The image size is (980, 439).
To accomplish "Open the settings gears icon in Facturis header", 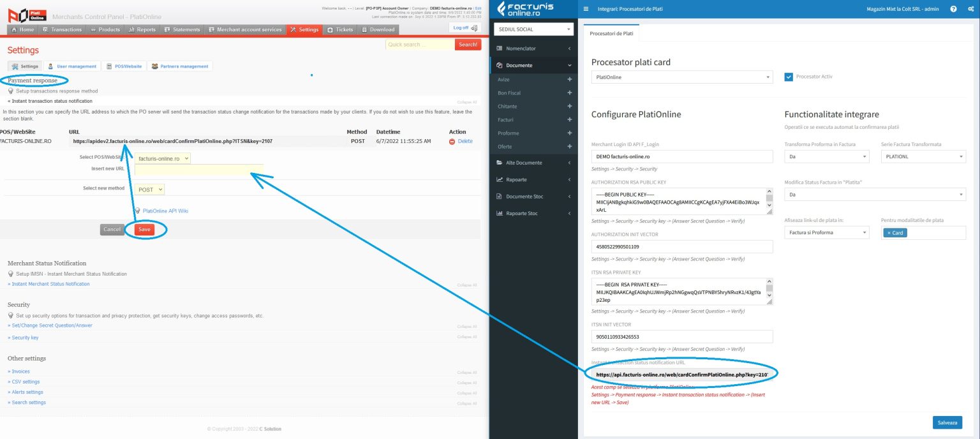I will click(970, 10).
